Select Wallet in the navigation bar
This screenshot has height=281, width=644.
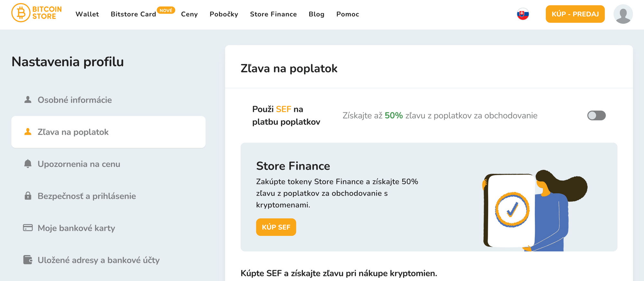(x=87, y=14)
